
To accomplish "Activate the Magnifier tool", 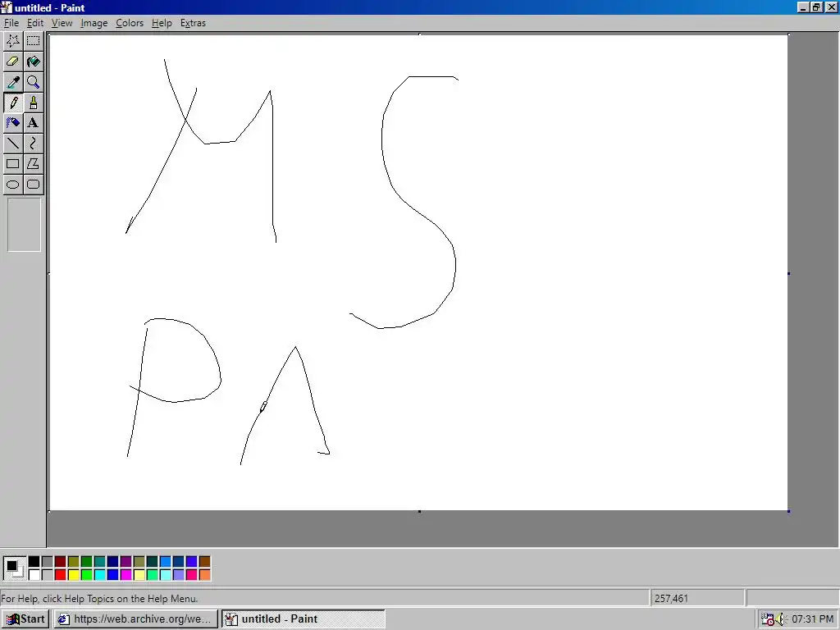I will [33, 82].
